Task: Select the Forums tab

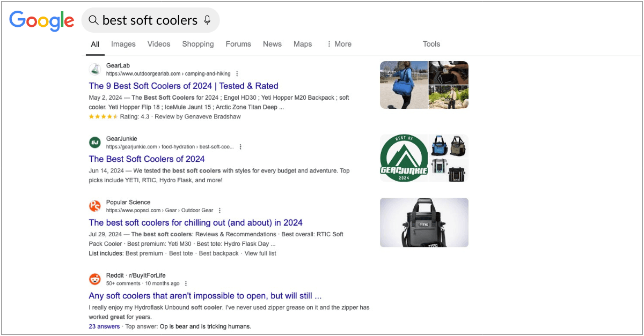Action: click(238, 44)
